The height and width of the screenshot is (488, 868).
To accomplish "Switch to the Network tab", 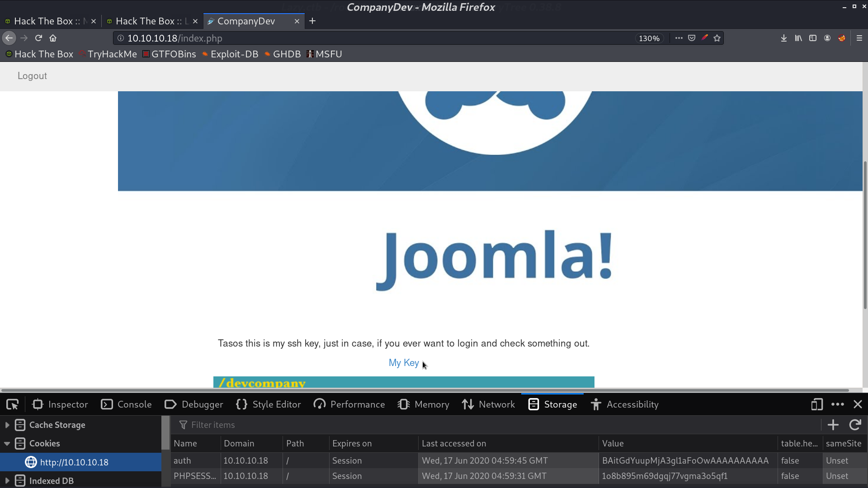I will click(489, 404).
